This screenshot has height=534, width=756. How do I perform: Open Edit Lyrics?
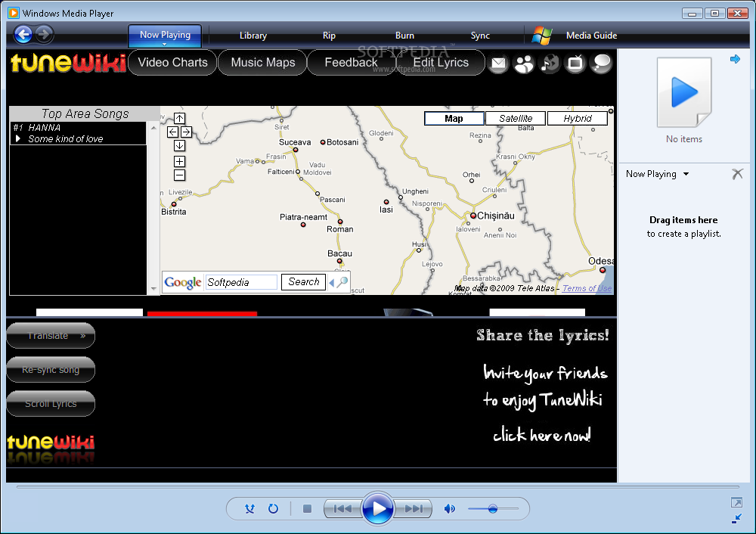[x=441, y=63]
